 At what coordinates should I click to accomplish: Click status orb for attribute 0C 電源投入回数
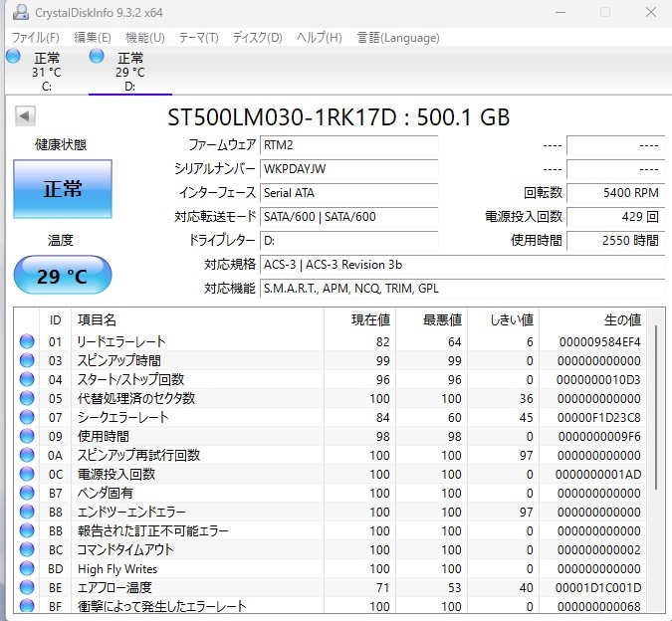tap(27, 474)
